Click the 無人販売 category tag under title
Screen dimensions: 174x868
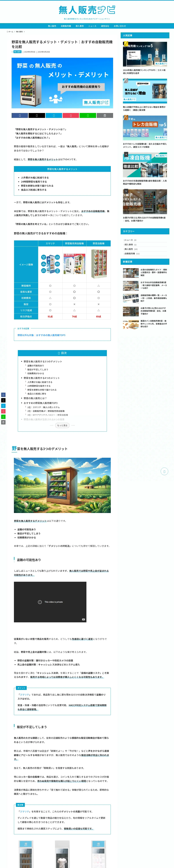pyautogui.click(x=17, y=52)
